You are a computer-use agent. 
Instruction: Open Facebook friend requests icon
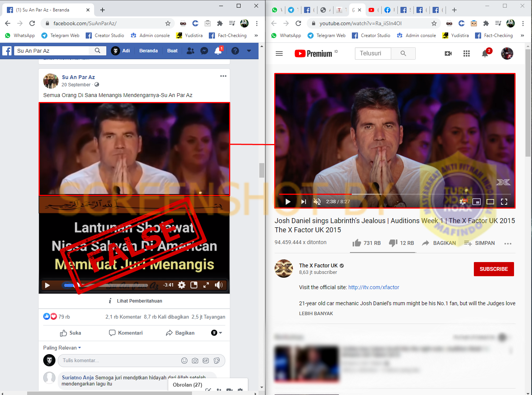(190, 50)
